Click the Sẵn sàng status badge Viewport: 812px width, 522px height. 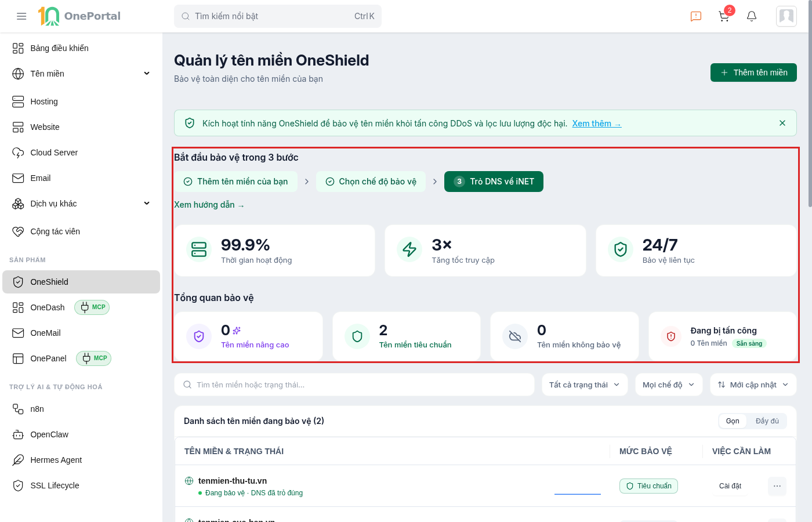(x=749, y=343)
